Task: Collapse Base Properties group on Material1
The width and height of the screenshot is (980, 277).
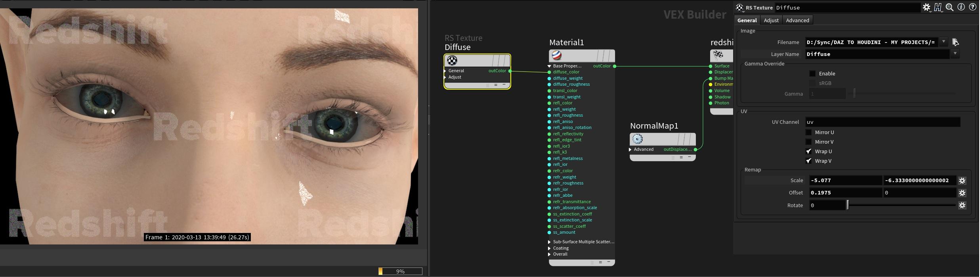Action: click(549, 66)
